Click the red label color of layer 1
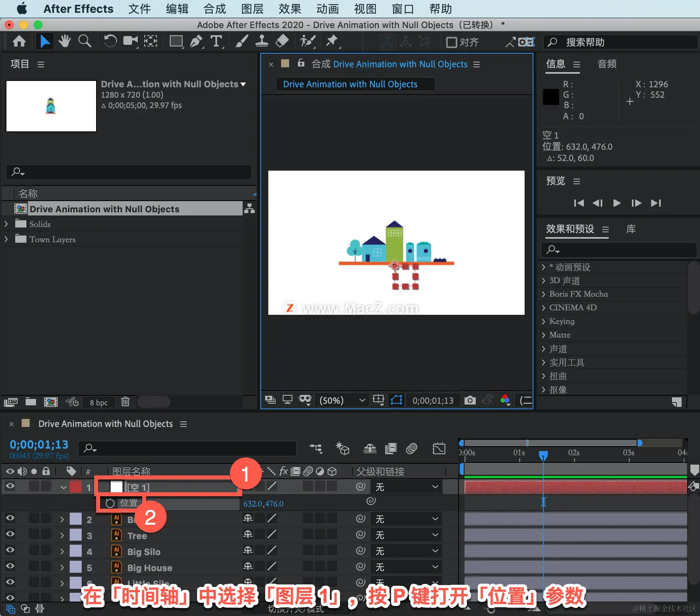The width and height of the screenshot is (700, 616). 76,487
